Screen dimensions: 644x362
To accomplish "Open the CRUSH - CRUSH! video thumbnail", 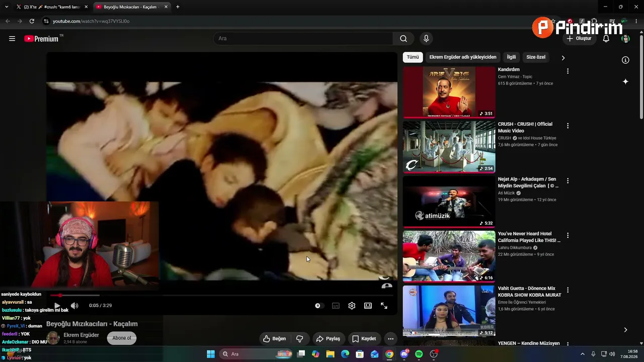I will (x=449, y=147).
